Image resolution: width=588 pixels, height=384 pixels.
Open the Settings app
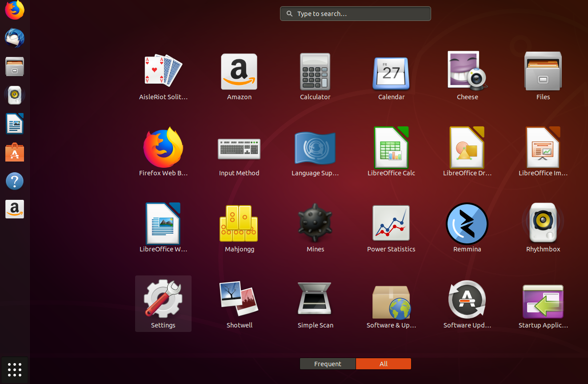[163, 304]
